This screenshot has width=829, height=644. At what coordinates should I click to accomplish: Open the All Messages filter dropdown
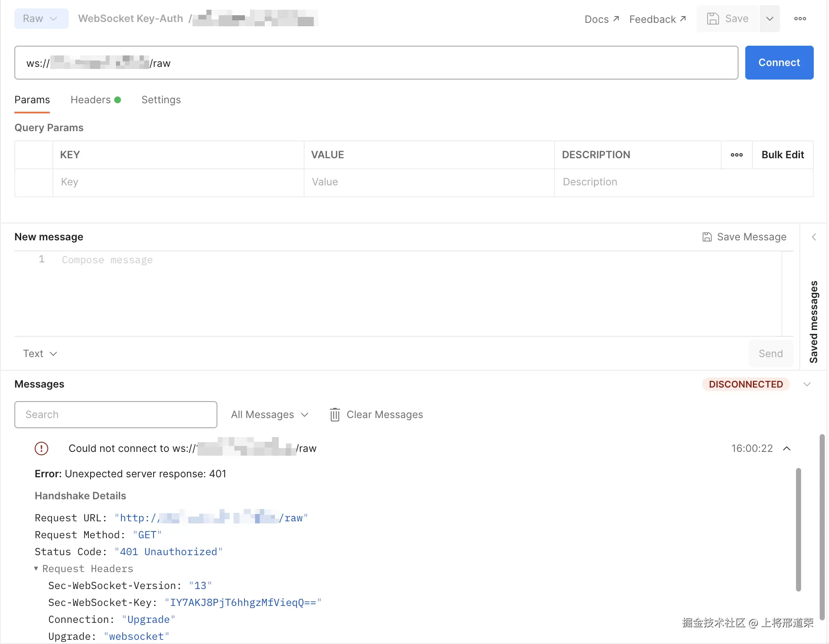point(269,415)
